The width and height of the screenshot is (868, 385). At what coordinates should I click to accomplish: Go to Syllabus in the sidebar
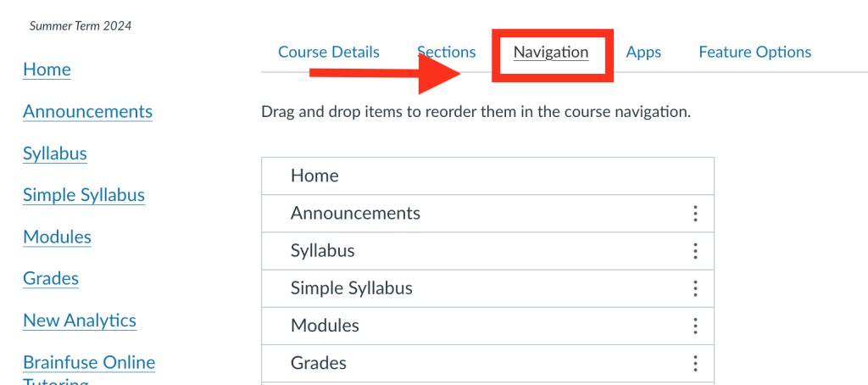point(55,153)
